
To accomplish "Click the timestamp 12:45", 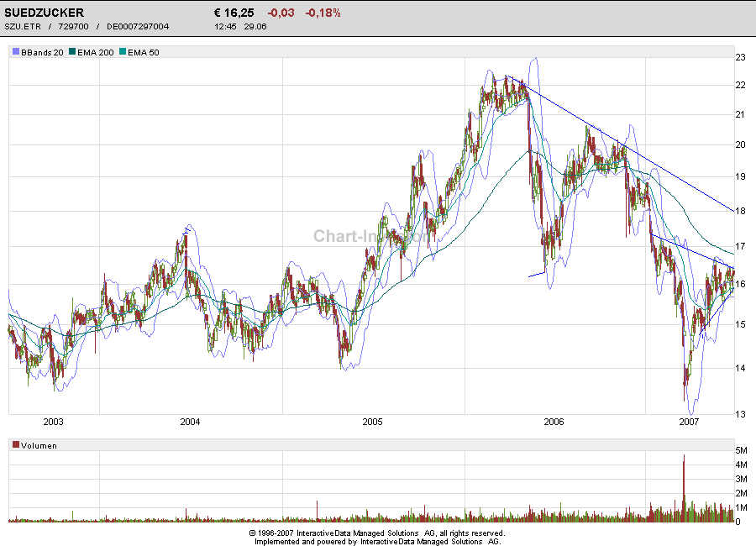I will point(225,27).
